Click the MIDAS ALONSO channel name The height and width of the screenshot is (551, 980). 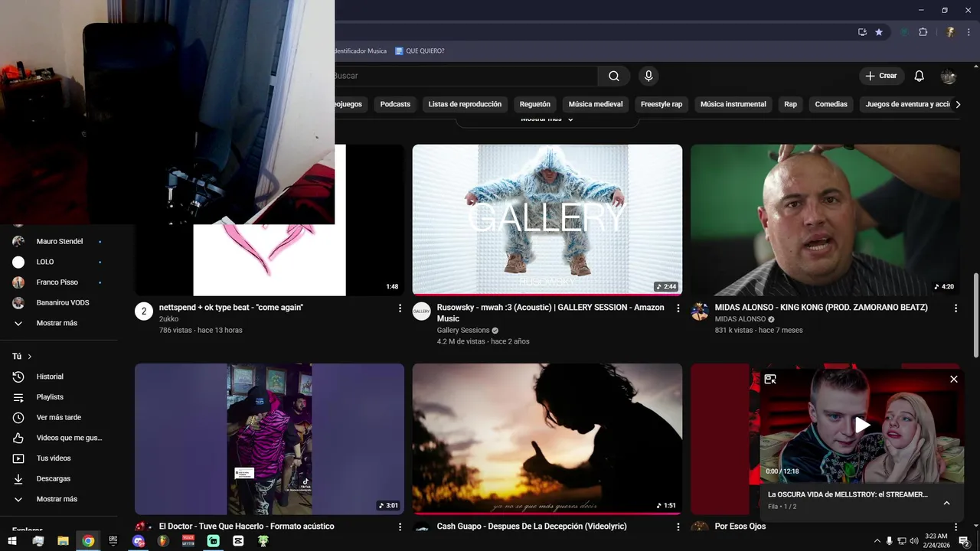coord(740,319)
